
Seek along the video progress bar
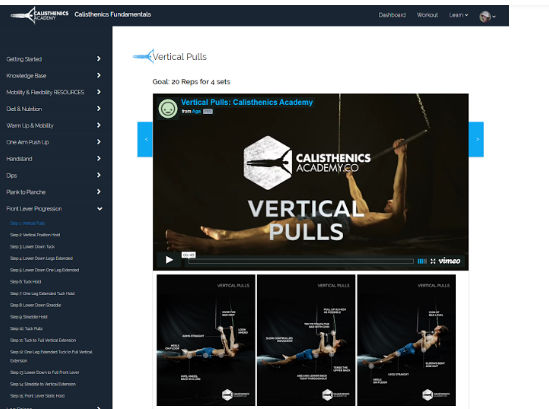coord(301,261)
